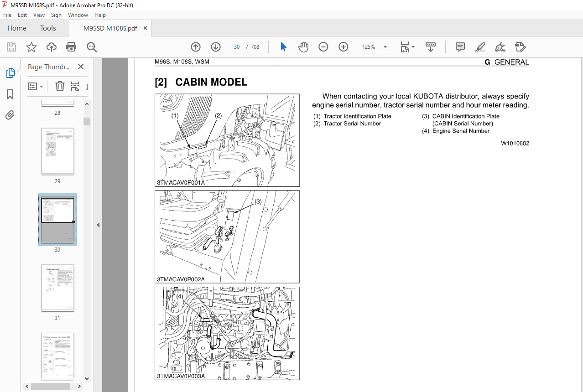Click thumbnail panel scroll down arrow

(x=87, y=378)
